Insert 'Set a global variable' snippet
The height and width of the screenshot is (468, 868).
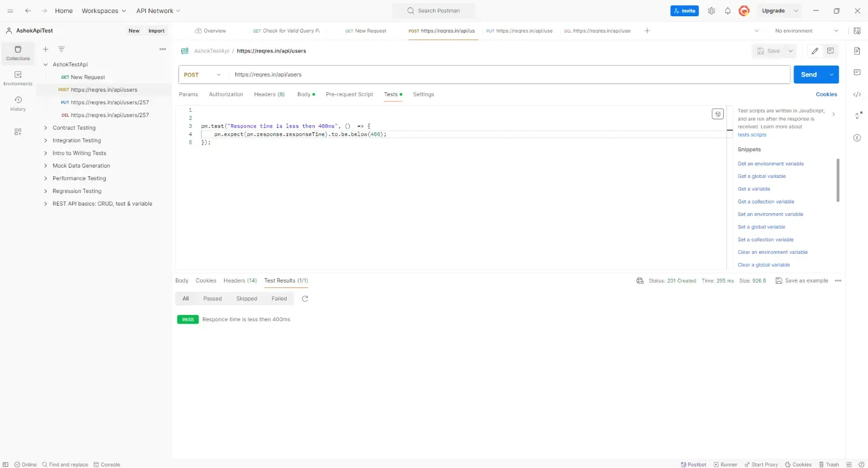[761, 227]
